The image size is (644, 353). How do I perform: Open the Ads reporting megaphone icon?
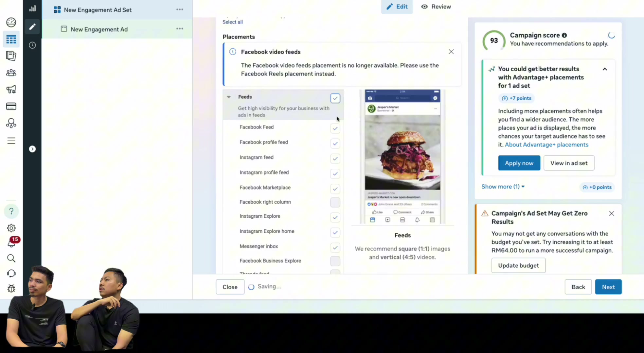pyautogui.click(x=11, y=89)
